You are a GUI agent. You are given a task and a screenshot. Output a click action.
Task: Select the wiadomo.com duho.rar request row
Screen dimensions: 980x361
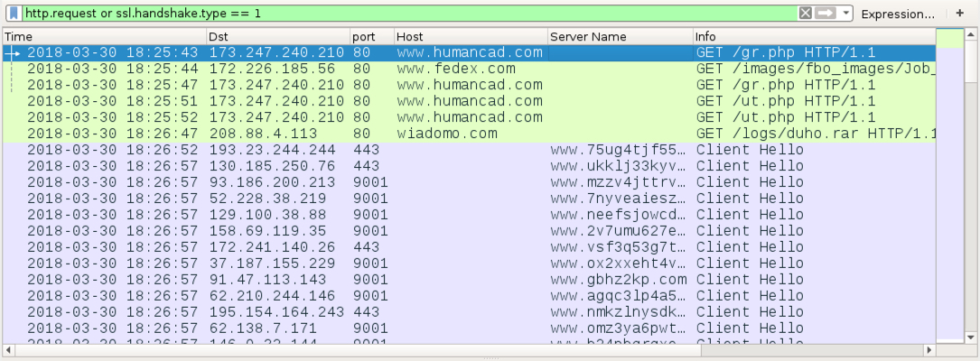(x=470, y=134)
